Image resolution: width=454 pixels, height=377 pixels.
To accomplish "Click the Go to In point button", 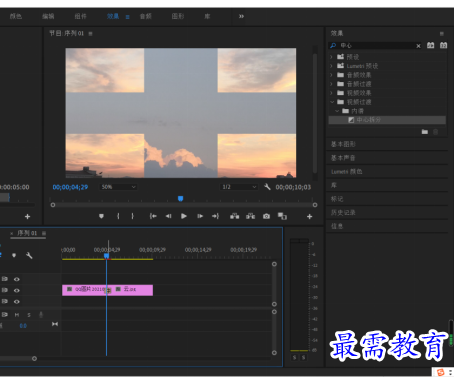I will [153, 216].
